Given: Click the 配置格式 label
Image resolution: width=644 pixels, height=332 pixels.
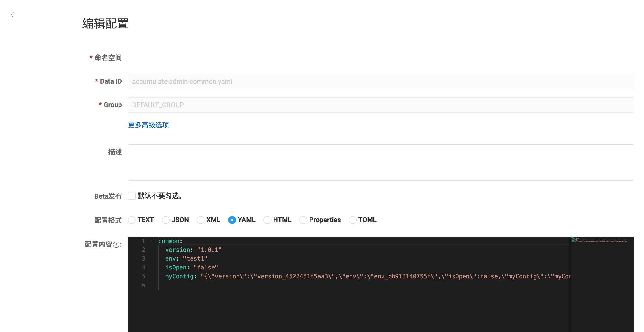Looking at the screenshot, I should (108, 220).
